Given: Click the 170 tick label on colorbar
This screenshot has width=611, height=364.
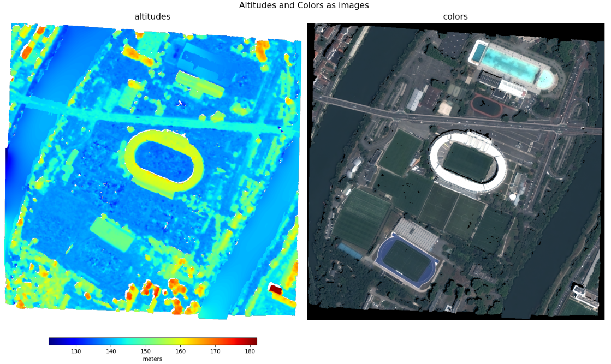Looking at the screenshot, I should point(215,351).
